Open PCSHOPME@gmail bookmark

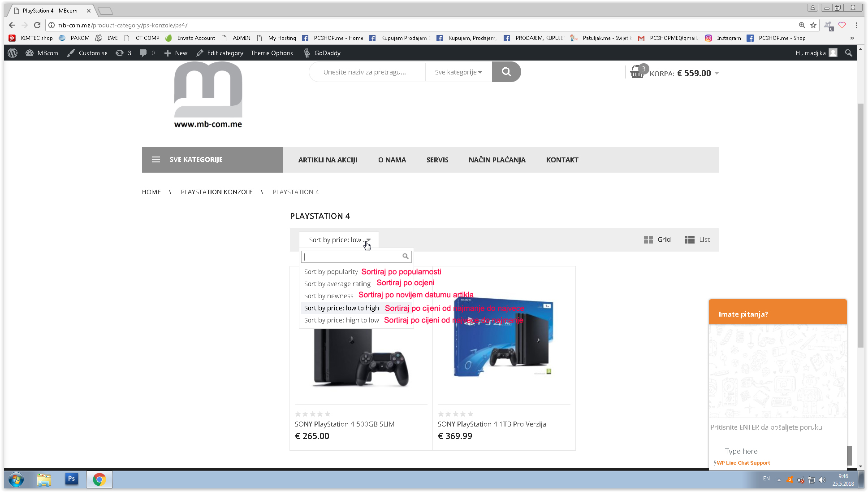pyautogui.click(x=668, y=38)
